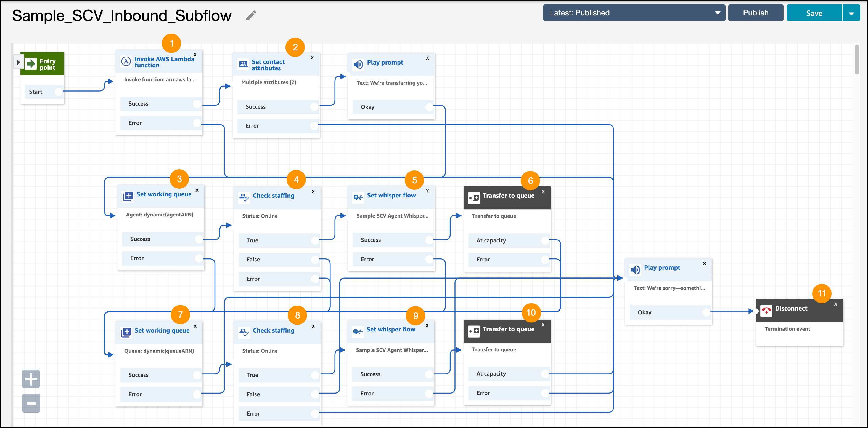
Task: Remove the upper Set whisper flow block
Action: (428, 191)
